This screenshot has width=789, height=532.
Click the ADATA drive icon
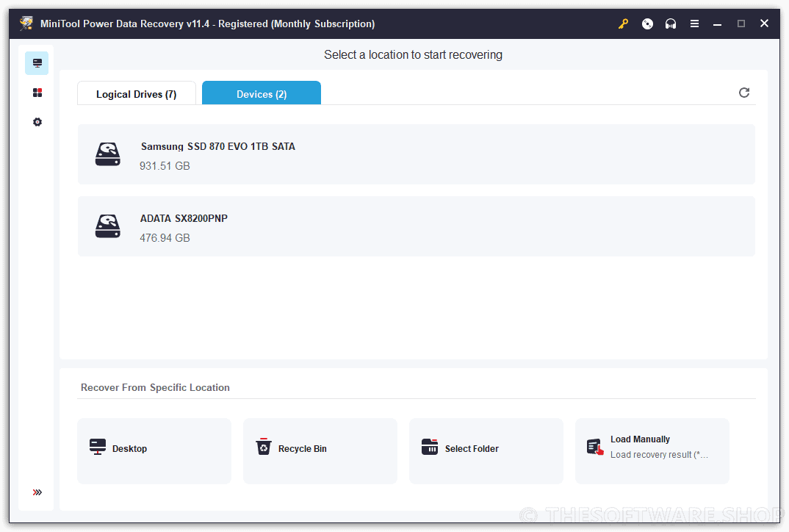coord(108,226)
